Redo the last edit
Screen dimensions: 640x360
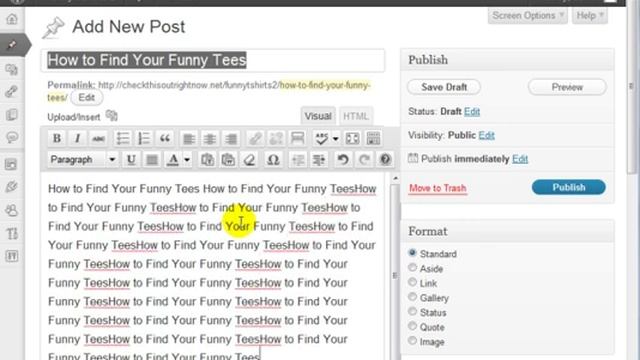pyautogui.click(x=364, y=160)
